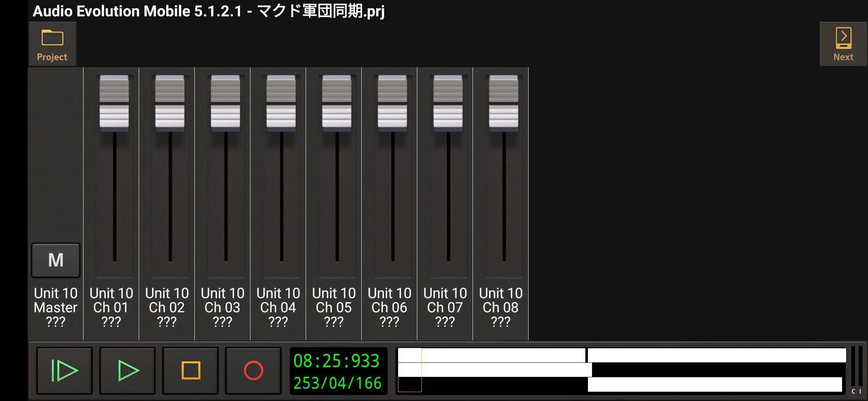Image resolution: width=868 pixels, height=401 pixels.
Task: Grab the Unit 10 Ch 06 fader knob
Action: [x=392, y=103]
